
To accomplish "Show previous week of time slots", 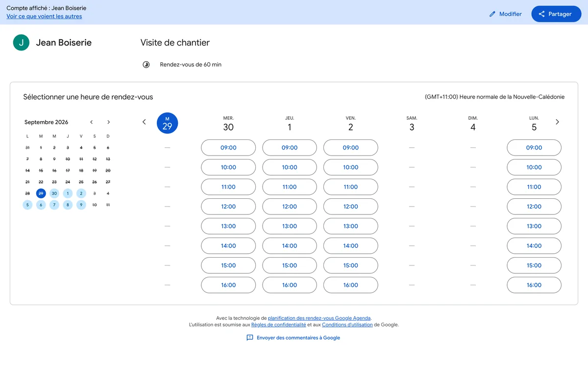I will point(144,122).
